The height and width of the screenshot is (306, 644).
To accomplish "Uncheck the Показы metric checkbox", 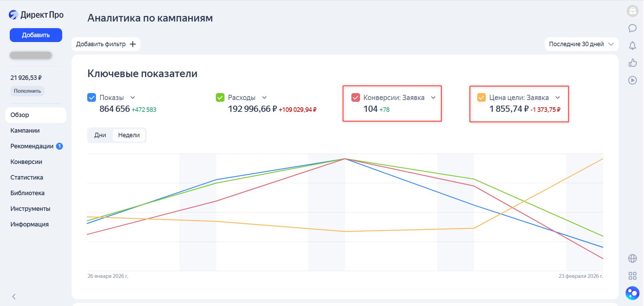I will pyautogui.click(x=91, y=98).
